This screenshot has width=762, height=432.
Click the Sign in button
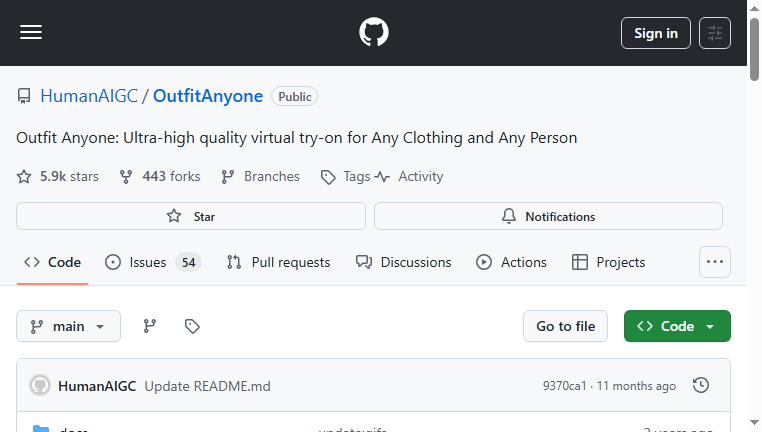coord(656,33)
